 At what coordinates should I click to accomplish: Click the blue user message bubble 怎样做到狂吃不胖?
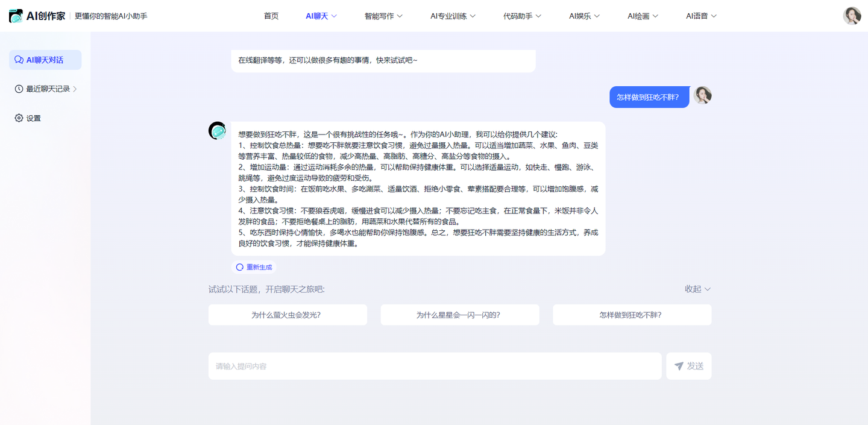(649, 97)
